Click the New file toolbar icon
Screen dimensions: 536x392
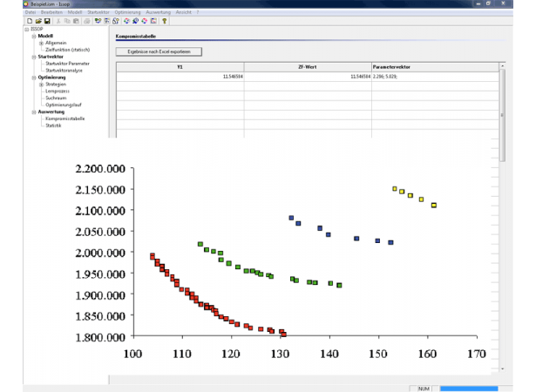click(x=30, y=20)
